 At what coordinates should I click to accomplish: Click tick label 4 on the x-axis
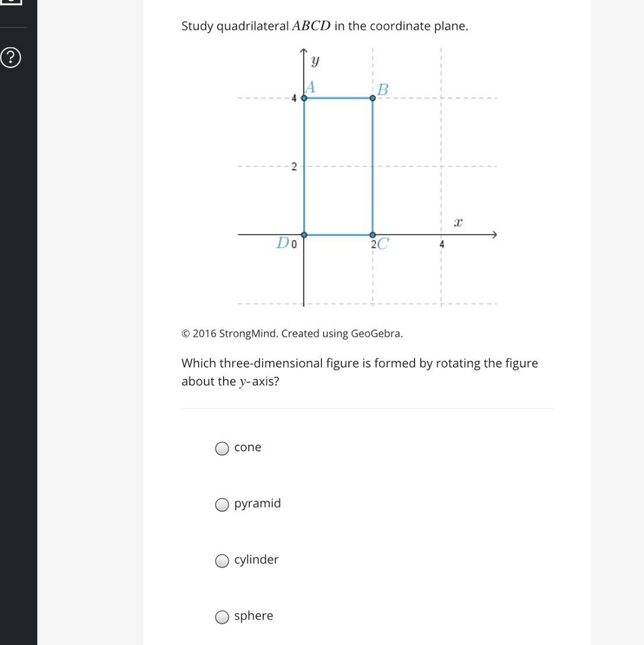click(x=442, y=244)
